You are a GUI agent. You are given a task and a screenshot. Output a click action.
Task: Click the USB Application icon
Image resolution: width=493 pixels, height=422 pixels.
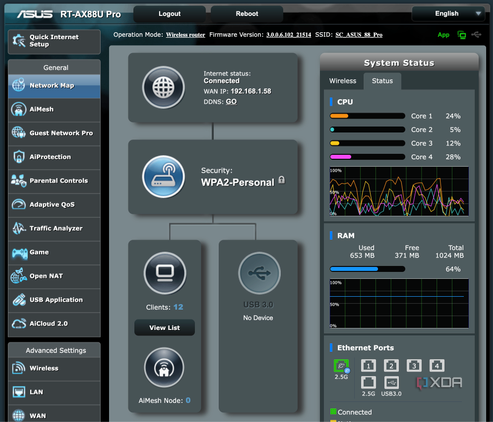pos(19,300)
